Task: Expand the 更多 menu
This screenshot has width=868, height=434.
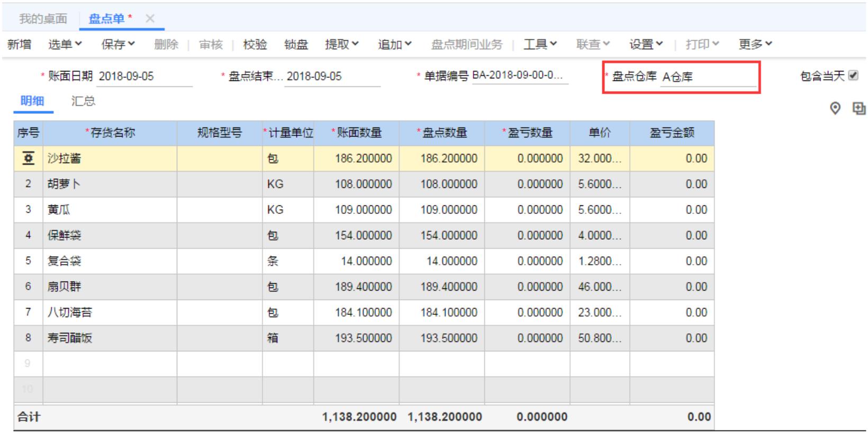Action: tap(755, 44)
